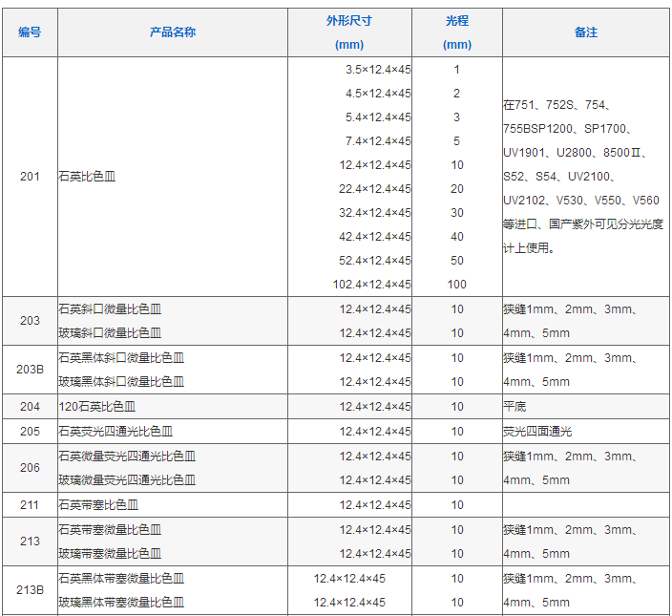The image size is (672, 616).
Task: Click the 120石英比色皿 product name
Action: coord(96,407)
